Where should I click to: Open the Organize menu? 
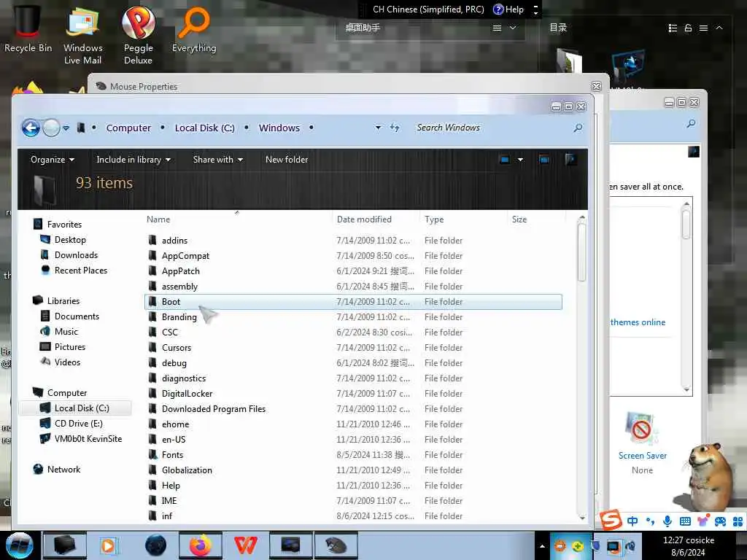53,160
